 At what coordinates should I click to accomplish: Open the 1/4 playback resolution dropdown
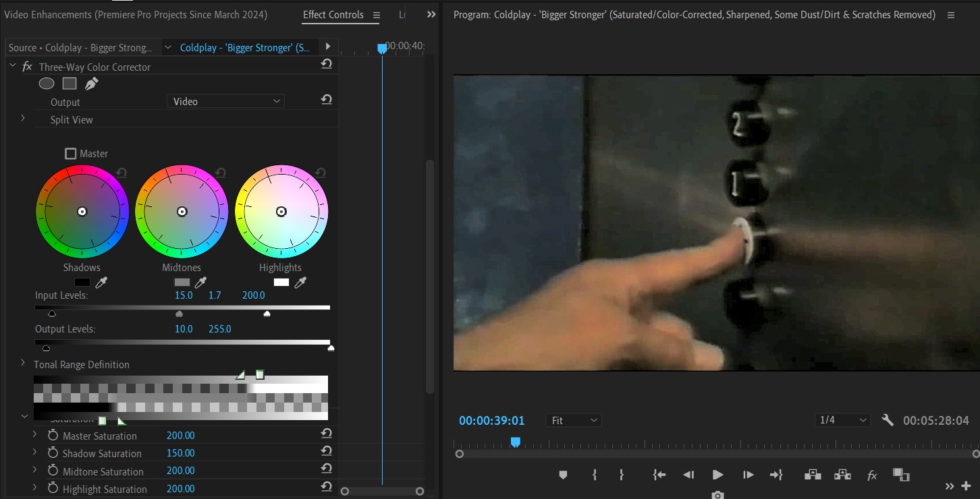(x=842, y=420)
